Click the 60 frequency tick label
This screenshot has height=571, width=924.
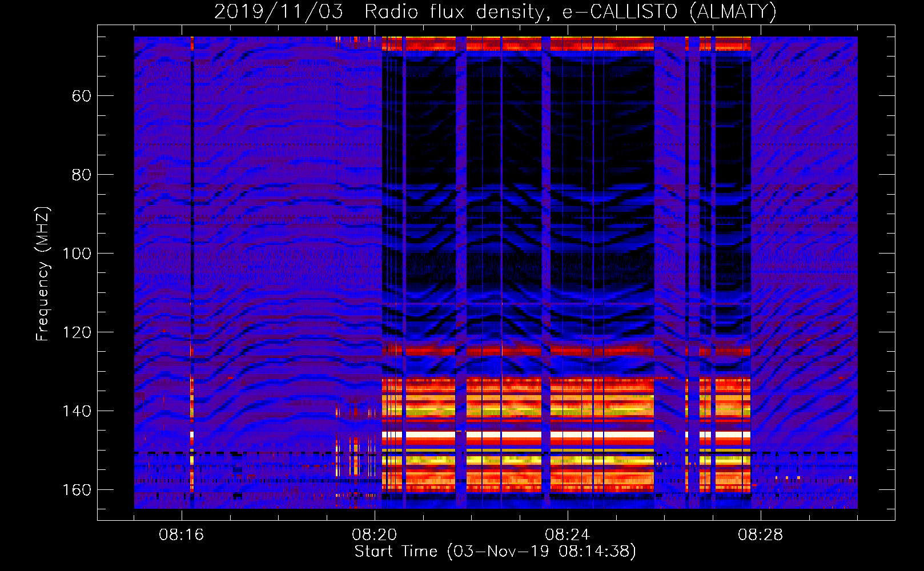[x=82, y=96]
